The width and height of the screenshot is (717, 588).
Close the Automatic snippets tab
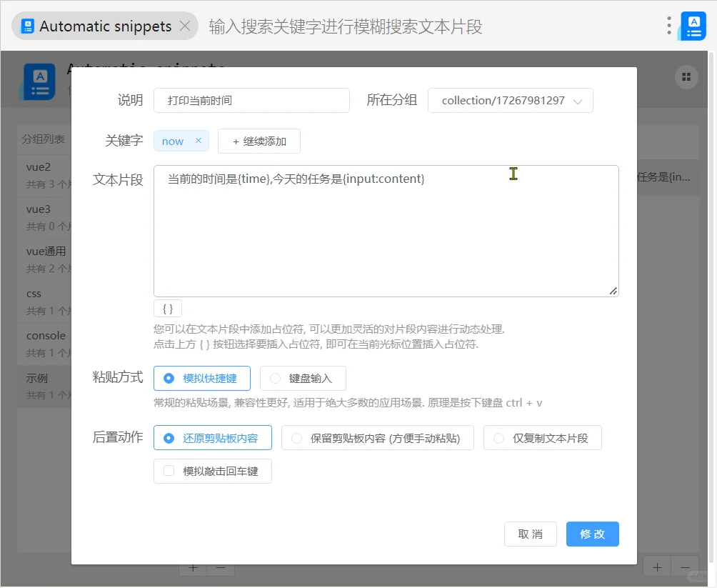click(184, 26)
